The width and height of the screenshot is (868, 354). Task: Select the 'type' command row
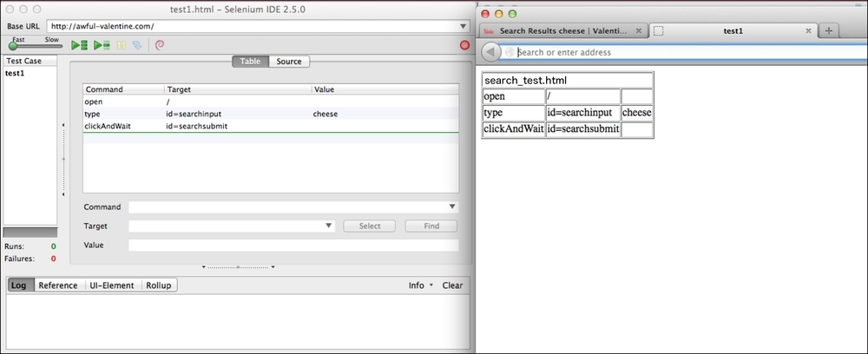click(x=271, y=114)
